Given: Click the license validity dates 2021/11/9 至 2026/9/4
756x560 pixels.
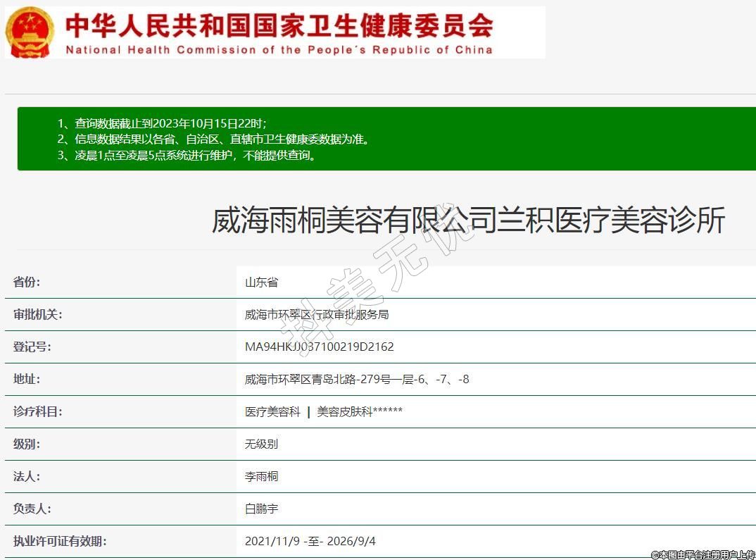Looking at the screenshot, I should pyautogui.click(x=310, y=542).
